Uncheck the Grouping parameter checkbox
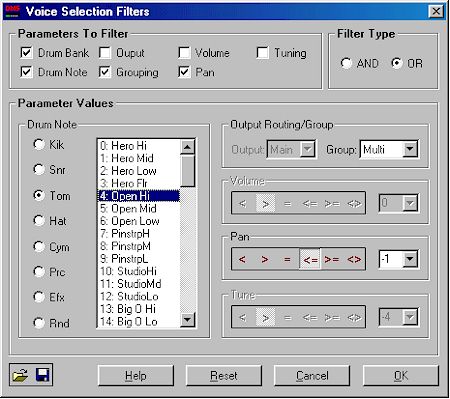450x399 pixels. 105,72
